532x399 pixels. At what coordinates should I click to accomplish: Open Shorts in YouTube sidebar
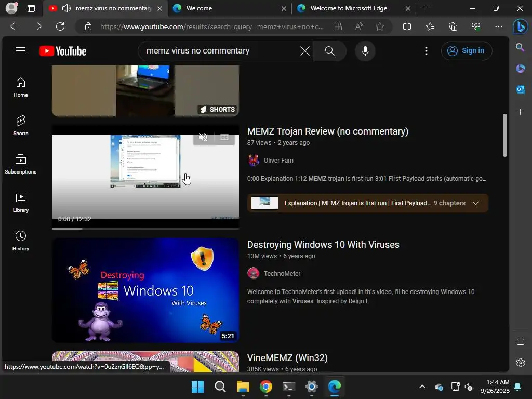[x=21, y=126]
